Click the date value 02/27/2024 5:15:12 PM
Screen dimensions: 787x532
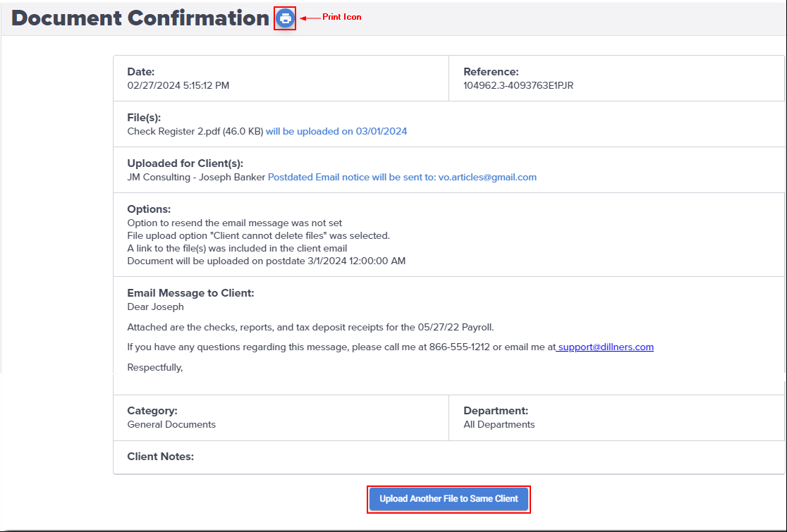point(178,86)
